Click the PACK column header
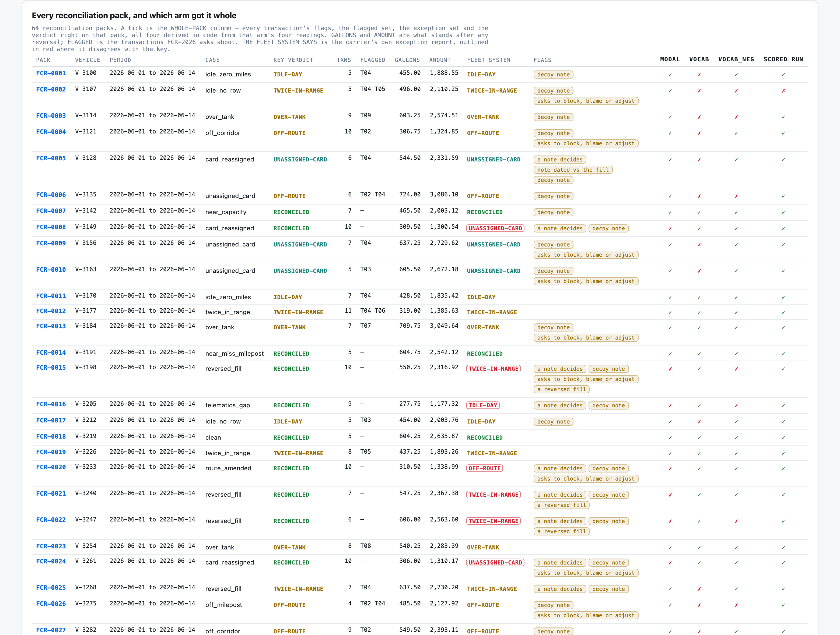 coord(43,60)
